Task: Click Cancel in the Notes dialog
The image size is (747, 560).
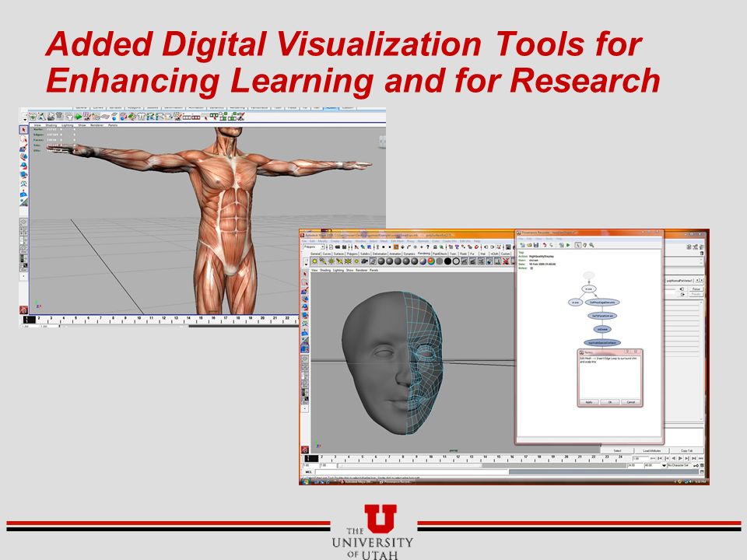Action: (631, 402)
